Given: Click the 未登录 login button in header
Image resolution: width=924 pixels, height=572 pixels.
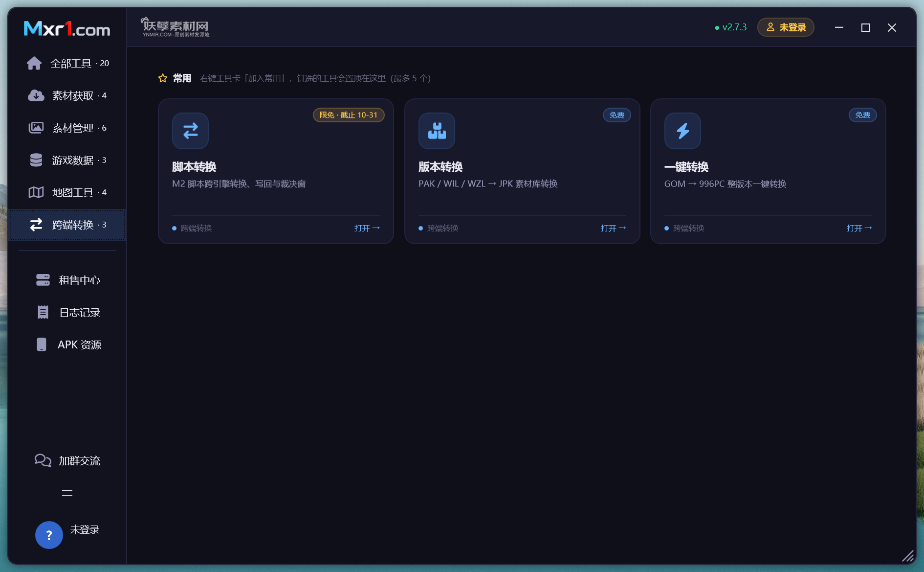Looking at the screenshot, I should [x=786, y=27].
